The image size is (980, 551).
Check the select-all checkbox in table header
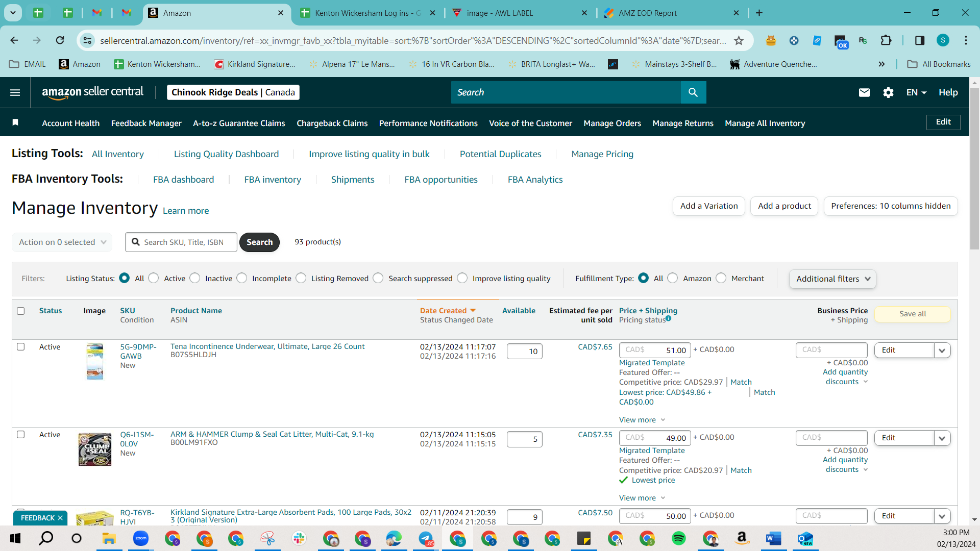tap(21, 311)
